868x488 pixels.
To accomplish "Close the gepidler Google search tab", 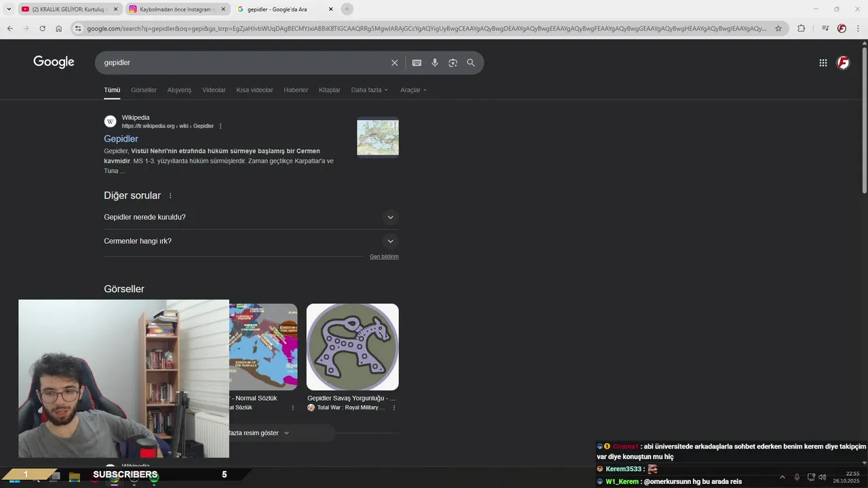I will (331, 9).
